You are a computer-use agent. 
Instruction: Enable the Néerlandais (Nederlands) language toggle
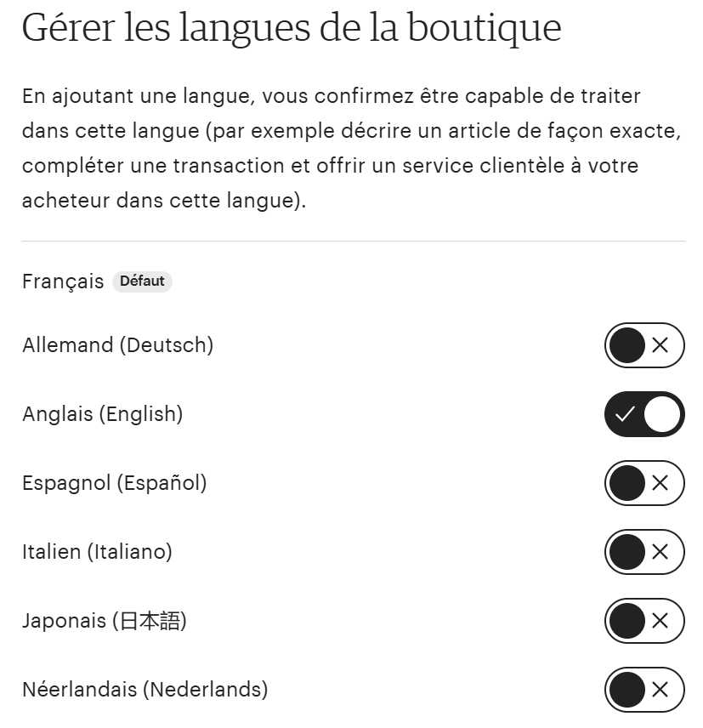click(x=643, y=690)
